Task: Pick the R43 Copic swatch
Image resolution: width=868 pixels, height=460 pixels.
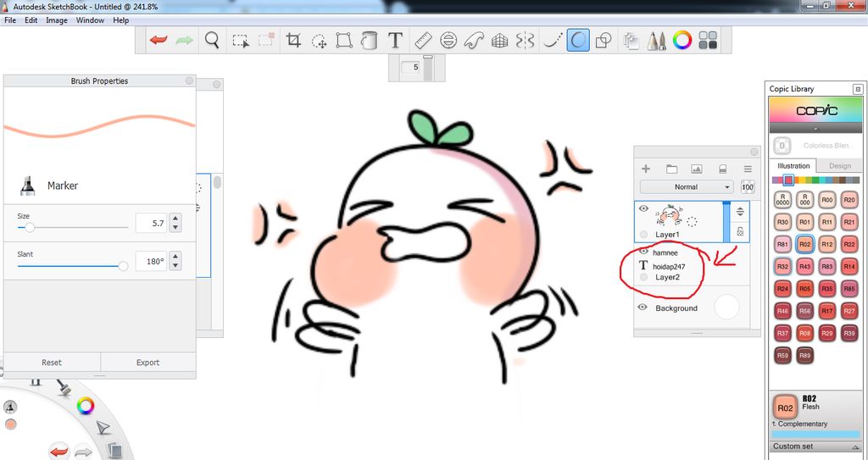Action: tap(805, 267)
